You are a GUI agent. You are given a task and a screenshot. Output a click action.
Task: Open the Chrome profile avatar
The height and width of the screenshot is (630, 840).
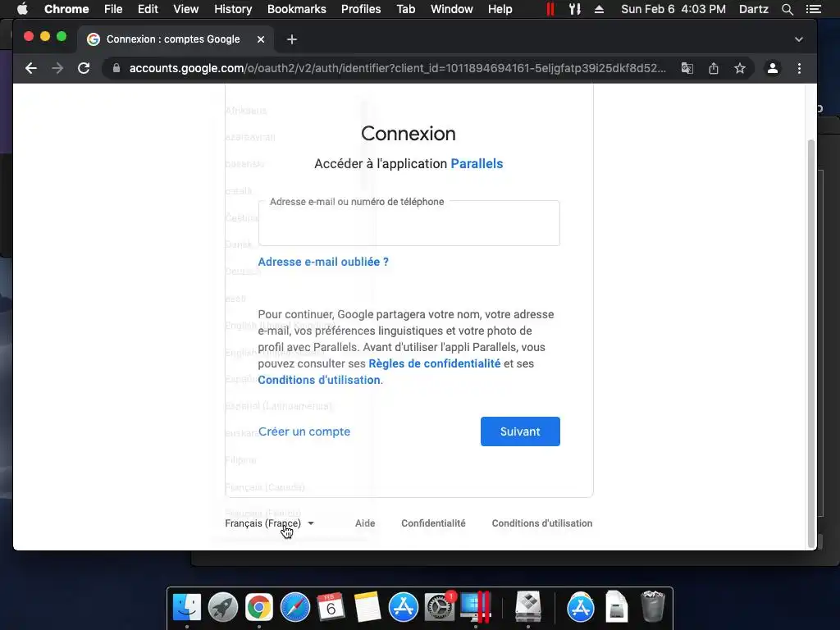click(x=773, y=68)
